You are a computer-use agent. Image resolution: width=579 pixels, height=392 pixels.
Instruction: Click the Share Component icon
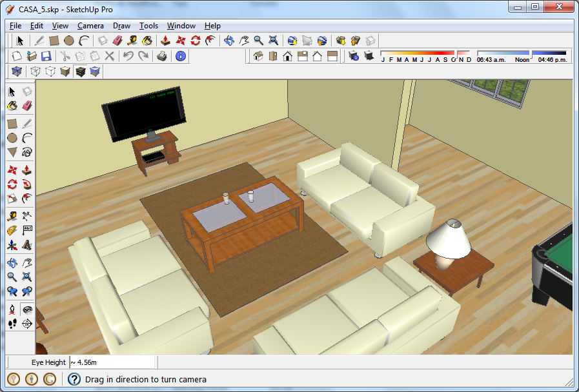(371, 41)
